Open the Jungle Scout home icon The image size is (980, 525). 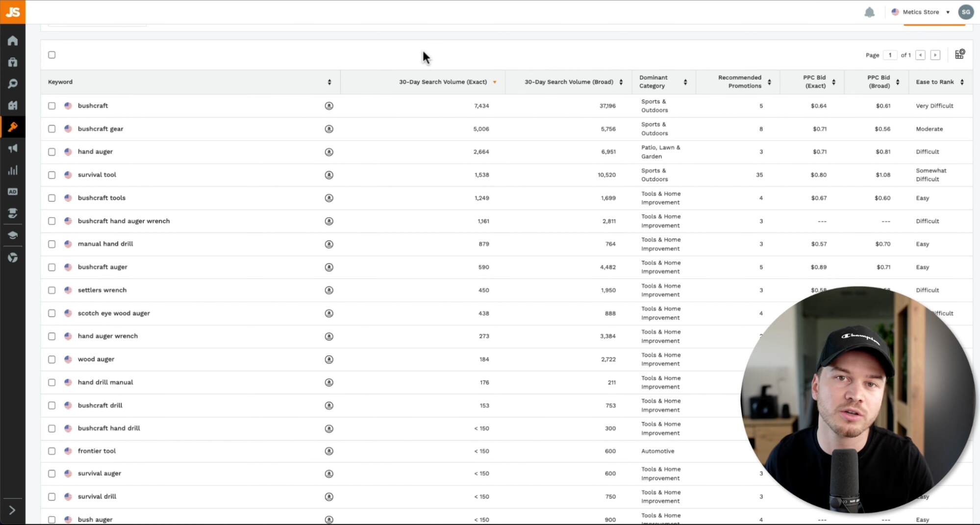pyautogui.click(x=13, y=41)
